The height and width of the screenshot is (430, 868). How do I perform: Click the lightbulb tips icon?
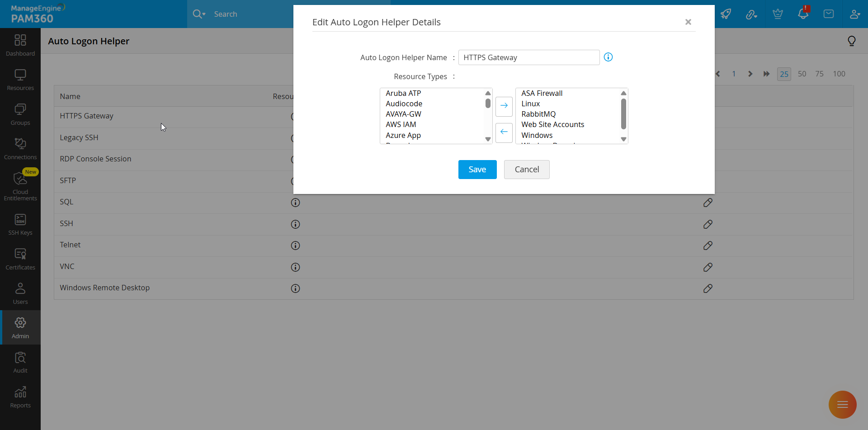pos(852,41)
